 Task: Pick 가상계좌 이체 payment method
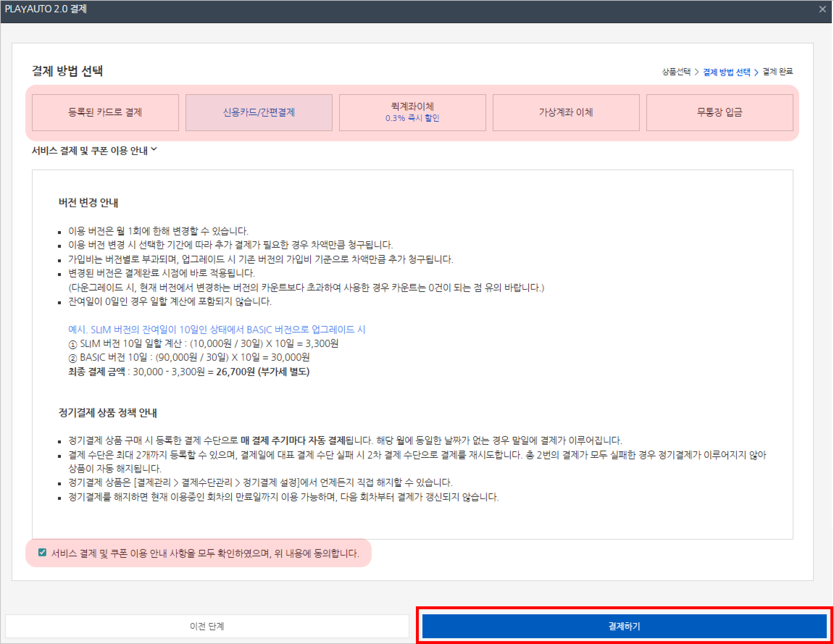[566, 112]
